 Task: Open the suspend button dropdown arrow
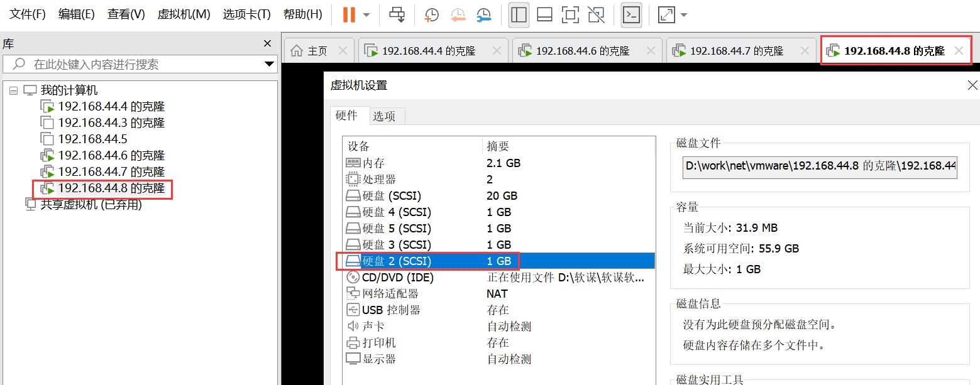pos(366,14)
